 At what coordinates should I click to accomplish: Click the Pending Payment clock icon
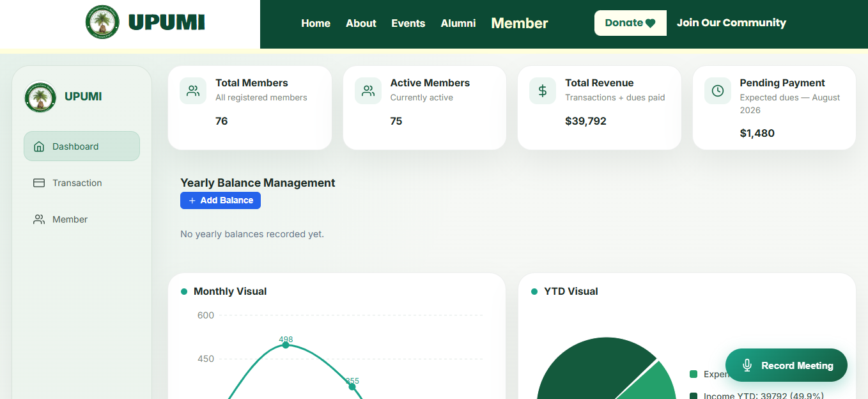click(718, 91)
